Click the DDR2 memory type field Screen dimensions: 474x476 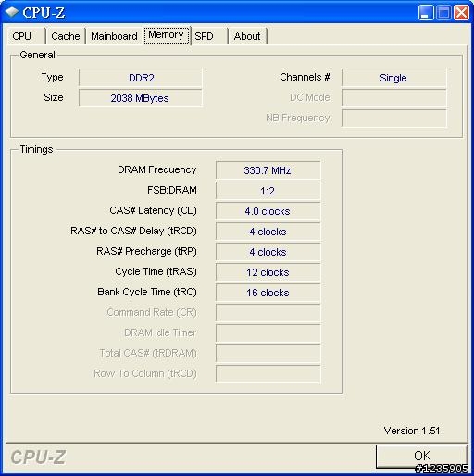[x=141, y=78]
